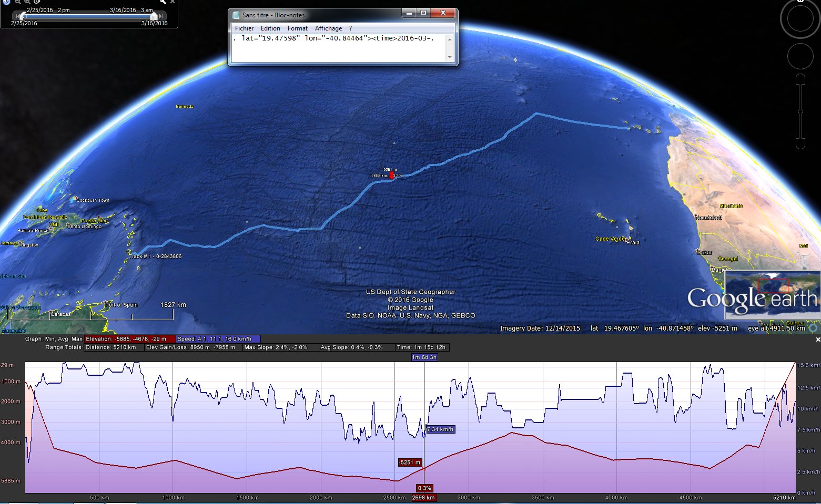Click the blue time range bar

point(88,16)
